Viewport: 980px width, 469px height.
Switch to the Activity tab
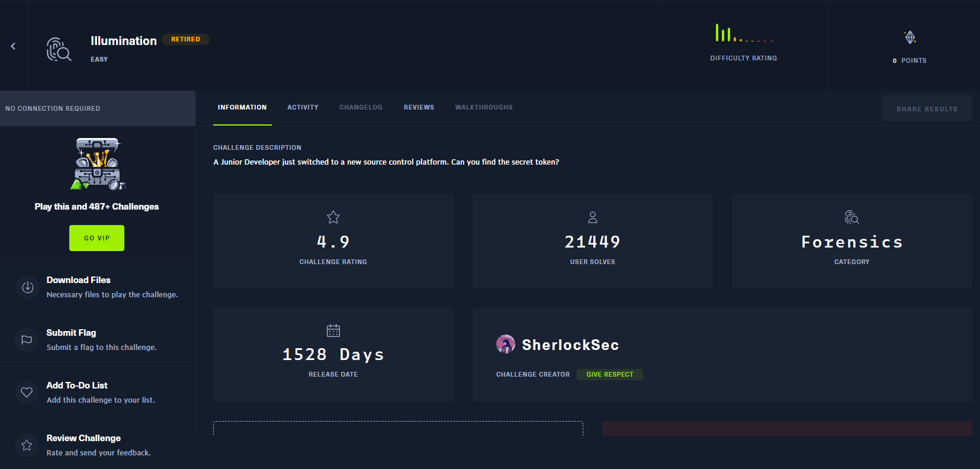(x=303, y=108)
